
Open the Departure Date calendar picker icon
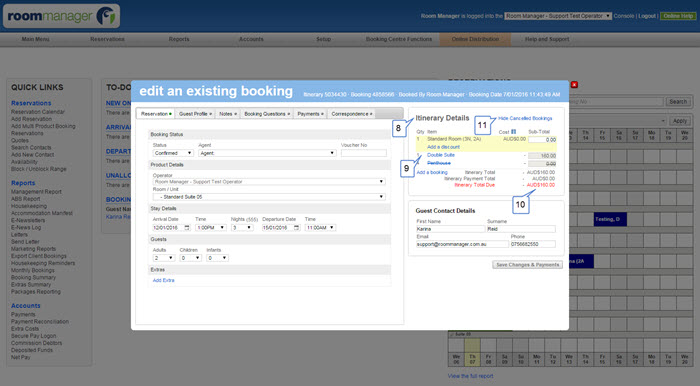click(x=296, y=228)
